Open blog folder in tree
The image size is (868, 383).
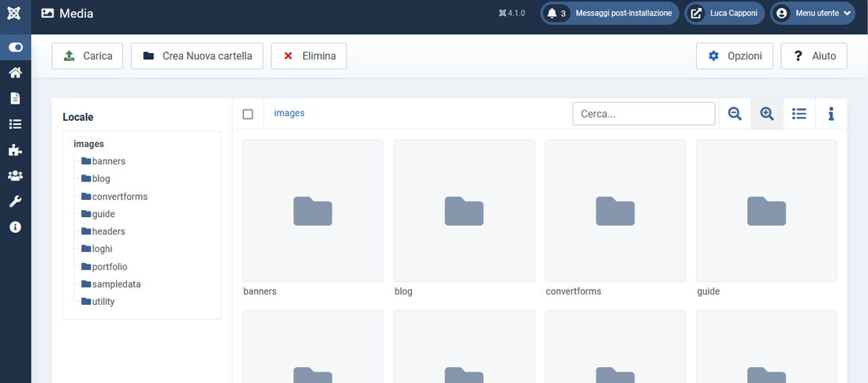tap(95, 178)
